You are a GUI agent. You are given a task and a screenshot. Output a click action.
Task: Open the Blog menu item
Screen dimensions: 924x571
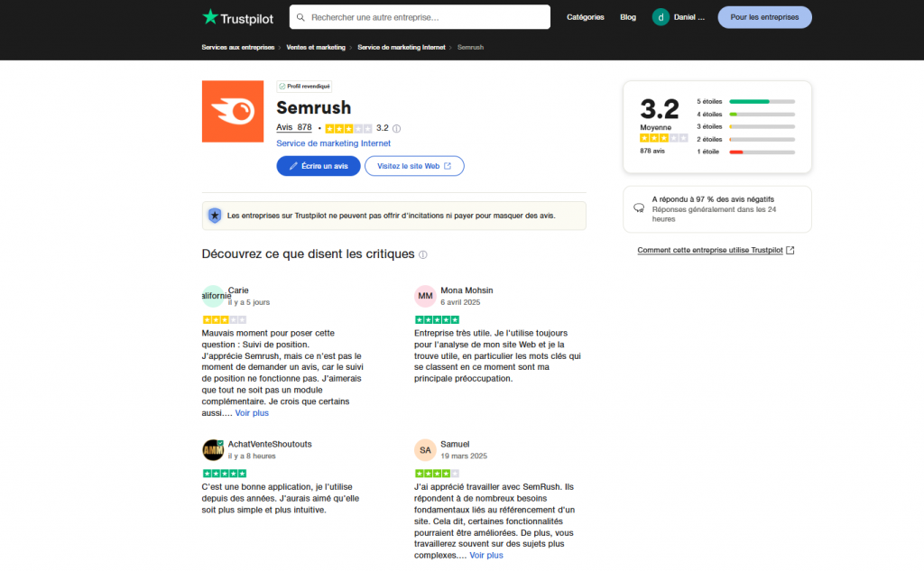628,17
